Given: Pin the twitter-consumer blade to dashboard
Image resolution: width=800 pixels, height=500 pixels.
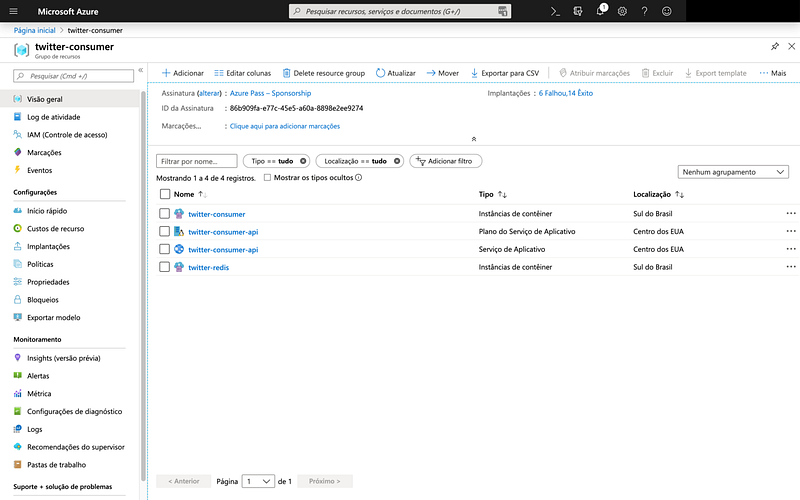Looking at the screenshot, I should coord(775,46).
